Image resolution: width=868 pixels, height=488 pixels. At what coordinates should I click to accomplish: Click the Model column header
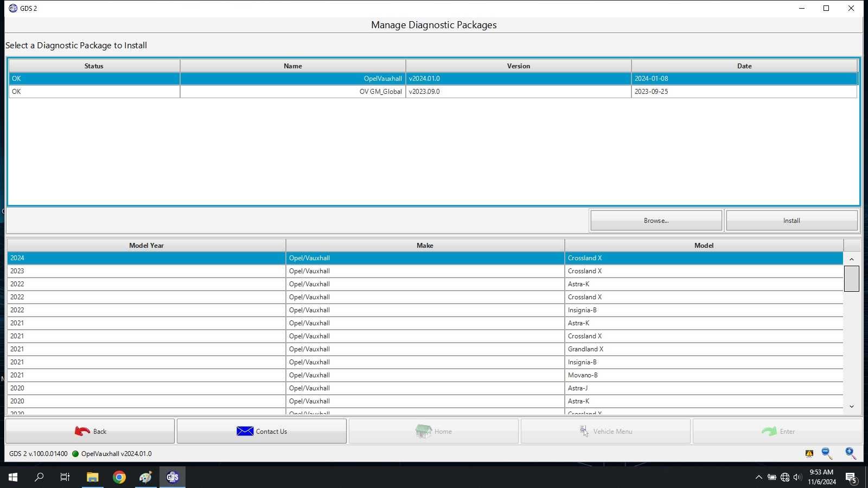[x=704, y=246]
